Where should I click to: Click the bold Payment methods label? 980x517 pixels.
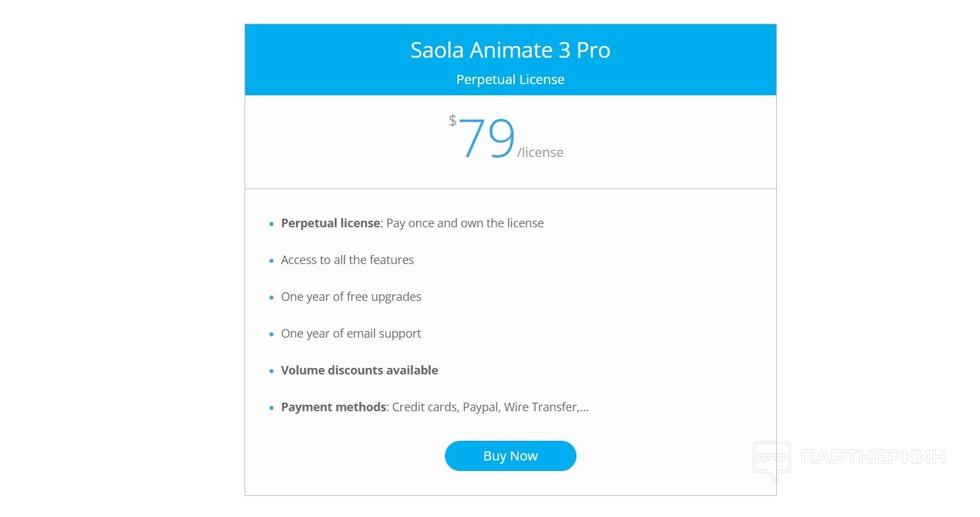(x=333, y=407)
